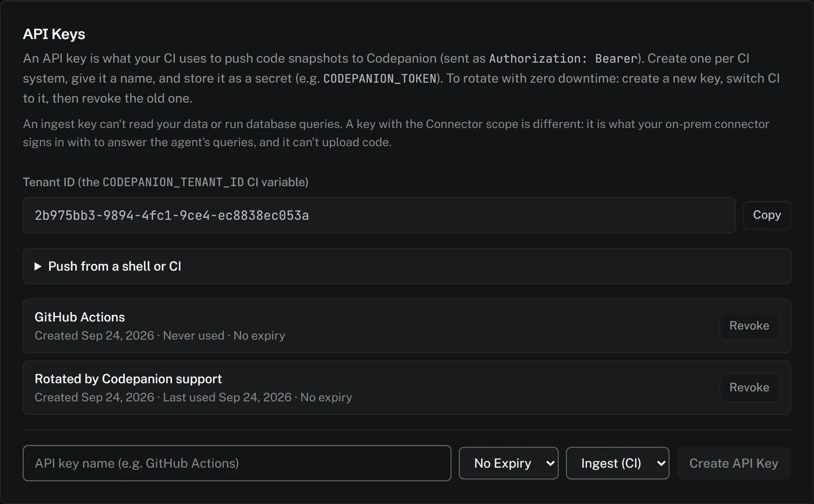814x504 pixels.
Task: Click the GitHub Actions key name
Action: (x=79, y=317)
